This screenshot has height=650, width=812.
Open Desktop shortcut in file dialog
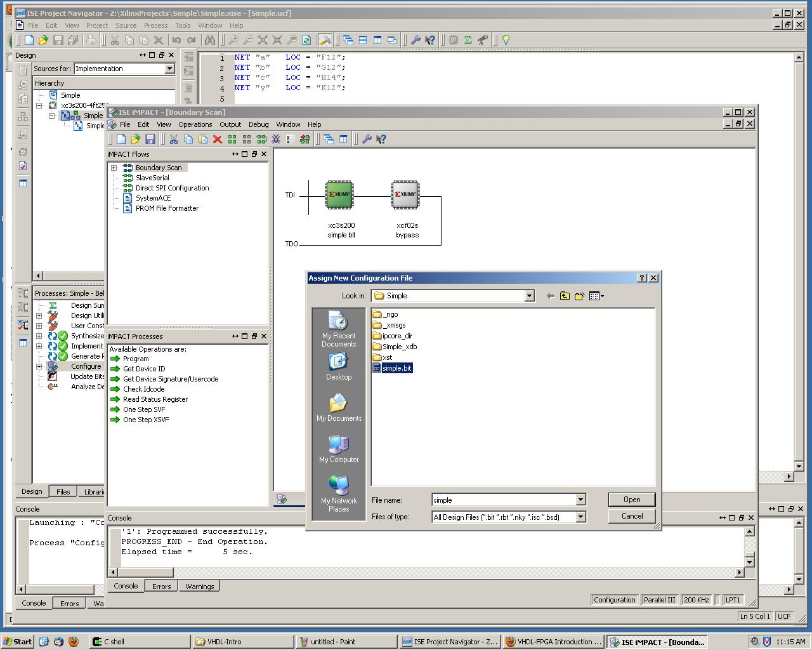click(x=339, y=367)
